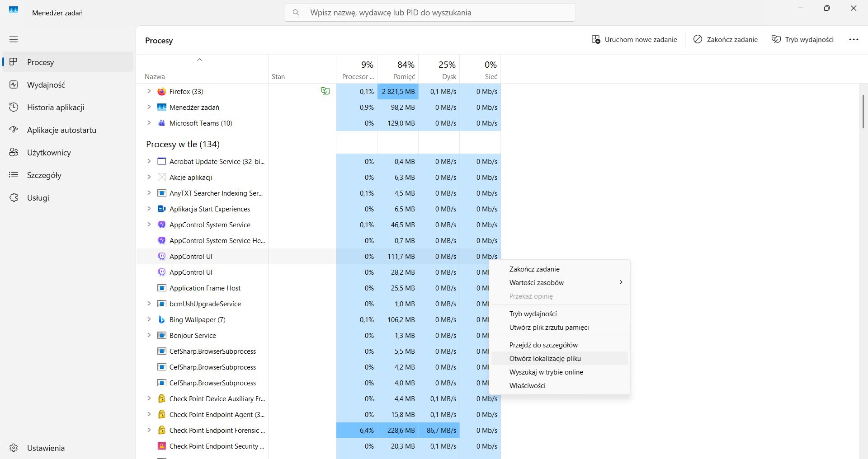Click Aplikacja Start Experiences icon

pyautogui.click(x=161, y=209)
